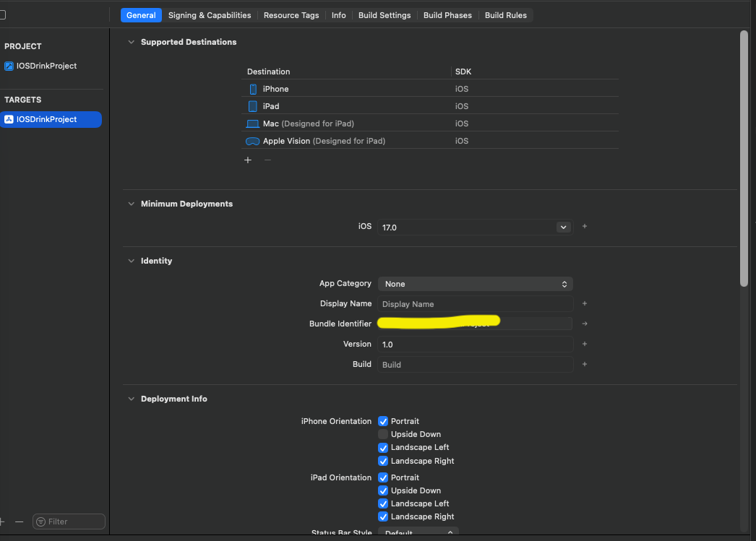Toggle iPad Upside Down checkbox
This screenshot has height=541, width=756.
pos(383,491)
